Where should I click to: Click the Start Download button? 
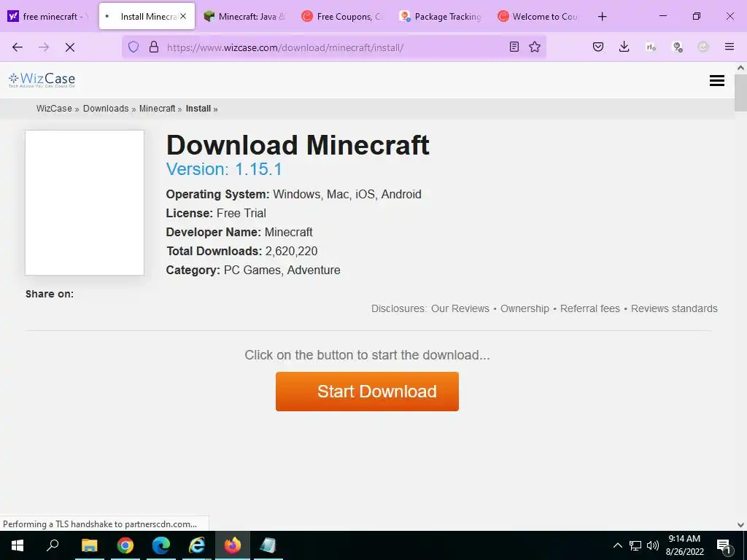tap(367, 392)
